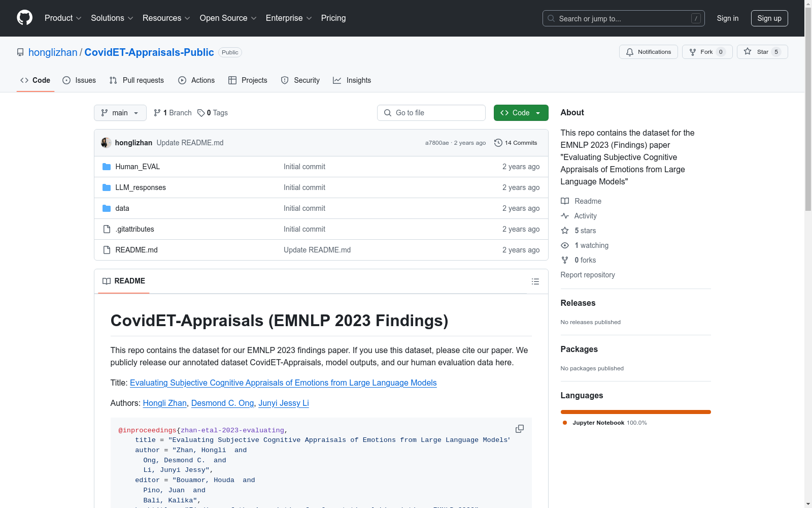This screenshot has width=812, height=508.
Task: Select the README tab header
Action: point(124,281)
